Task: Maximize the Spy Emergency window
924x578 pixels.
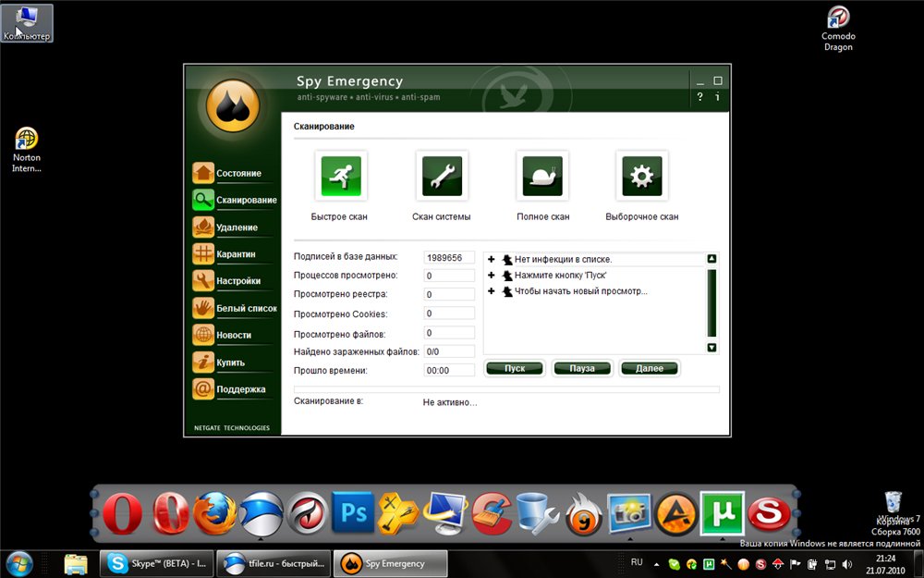Action: (718, 80)
